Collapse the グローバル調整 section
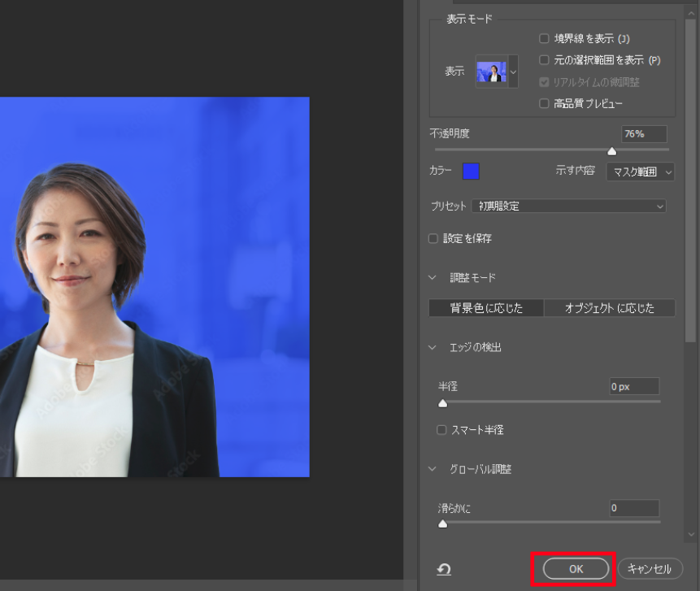The width and height of the screenshot is (700, 591). [433, 469]
